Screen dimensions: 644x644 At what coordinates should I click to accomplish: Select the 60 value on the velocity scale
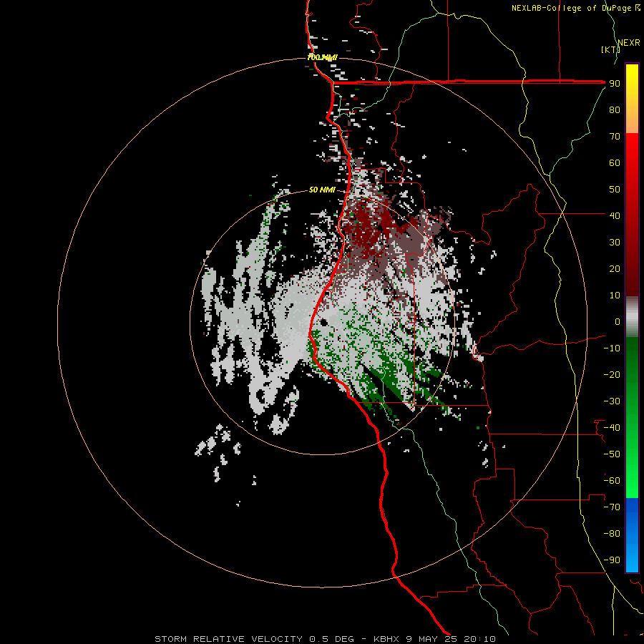coord(615,163)
